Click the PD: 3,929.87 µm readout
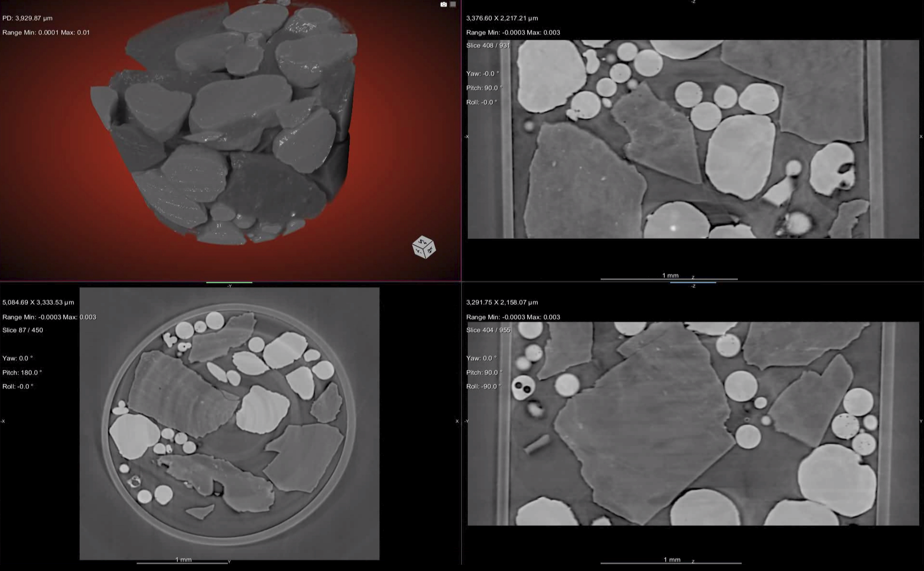 (27, 18)
